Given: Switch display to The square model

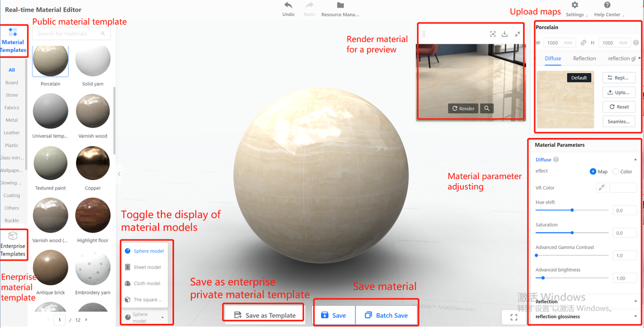Looking at the screenshot, I should click(144, 300).
